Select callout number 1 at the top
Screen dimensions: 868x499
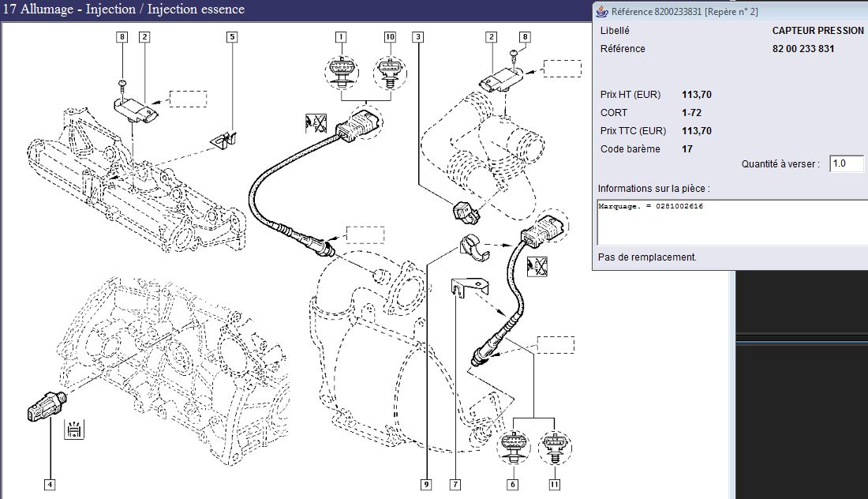click(x=341, y=37)
